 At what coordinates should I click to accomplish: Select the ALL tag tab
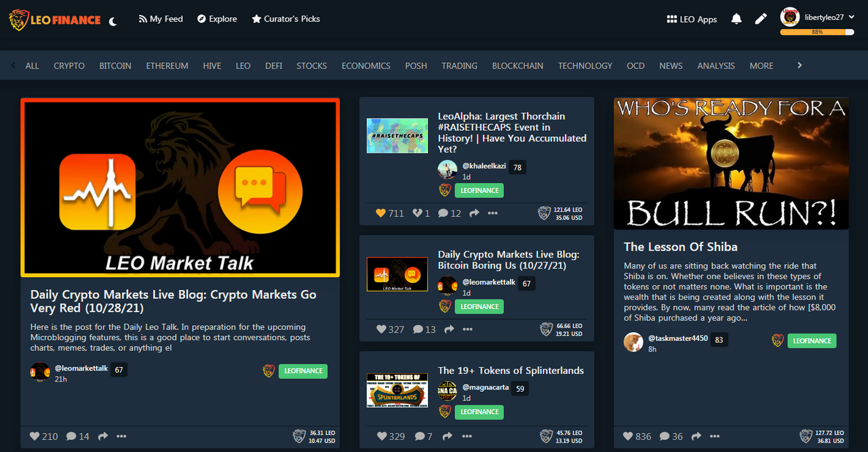pos(32,66)
